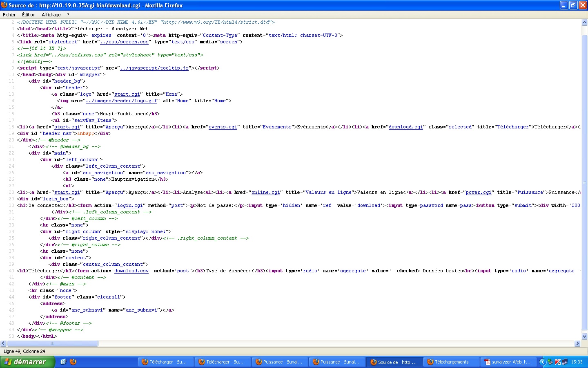
Task: Click horizontal scrollbar left arrow
Action: point(3,343)
